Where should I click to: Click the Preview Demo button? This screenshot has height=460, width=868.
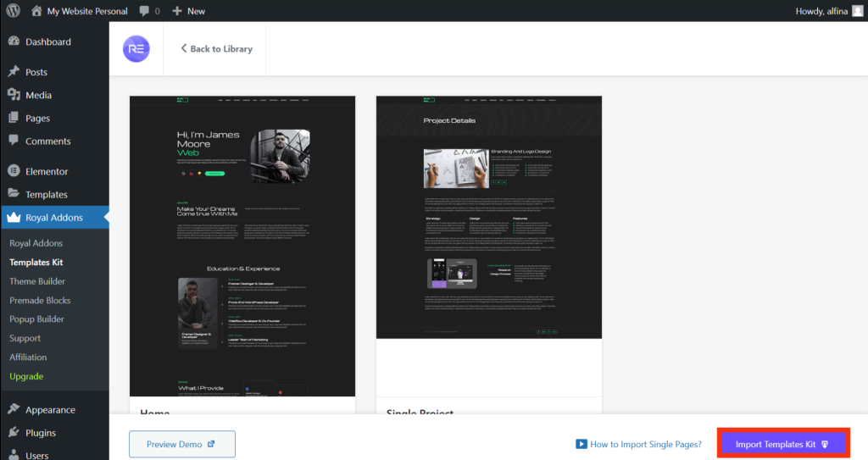pos(181,444)
